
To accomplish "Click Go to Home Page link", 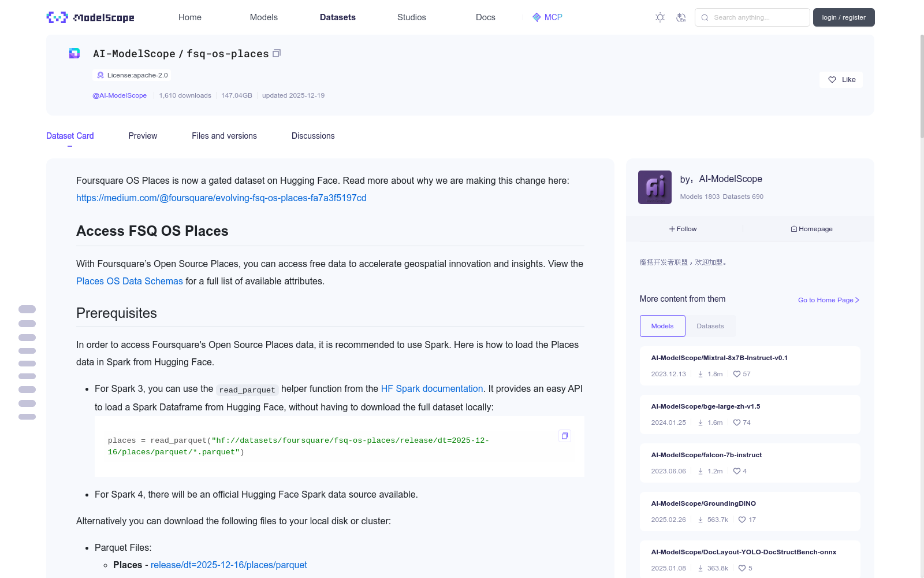I will (829, 300).
